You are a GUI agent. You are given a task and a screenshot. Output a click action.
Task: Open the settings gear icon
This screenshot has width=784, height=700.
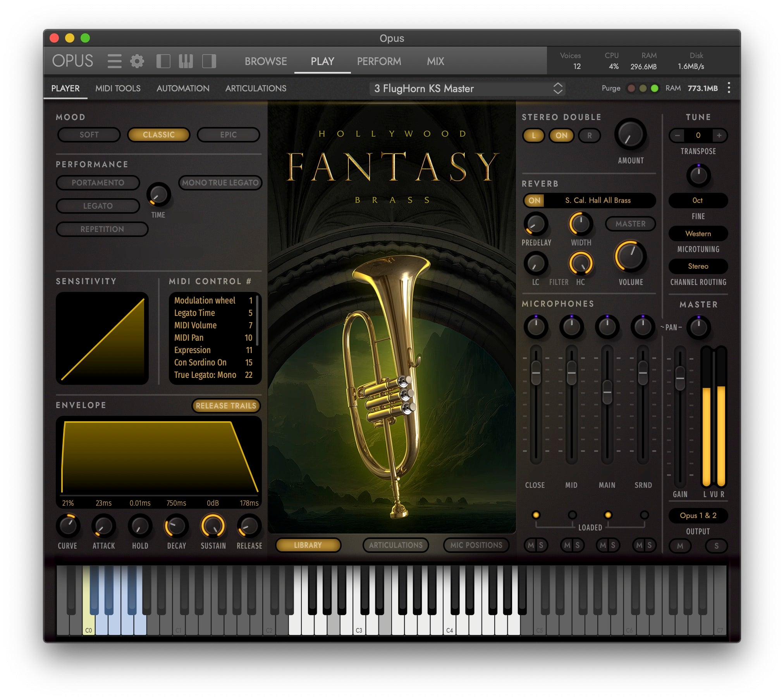click(x=136, y=61)
